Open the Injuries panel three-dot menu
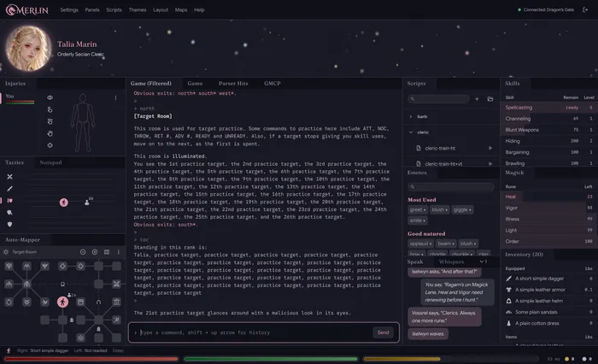This screenshot has height=364, width=598. pyautogui.click(x=115, y=98)
